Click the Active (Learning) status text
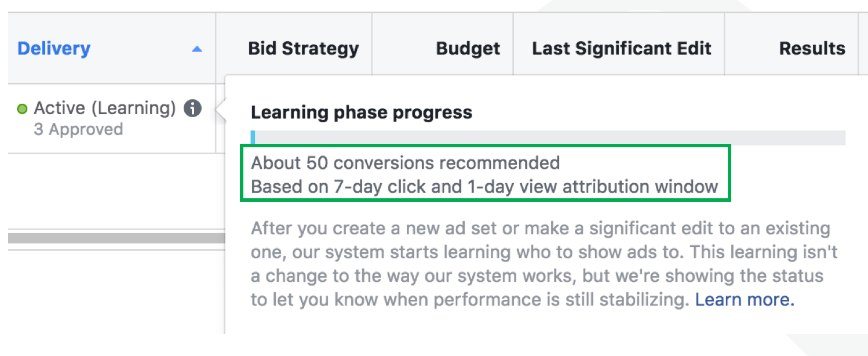Viewport: 868px width, 356px height. point(105,108)
